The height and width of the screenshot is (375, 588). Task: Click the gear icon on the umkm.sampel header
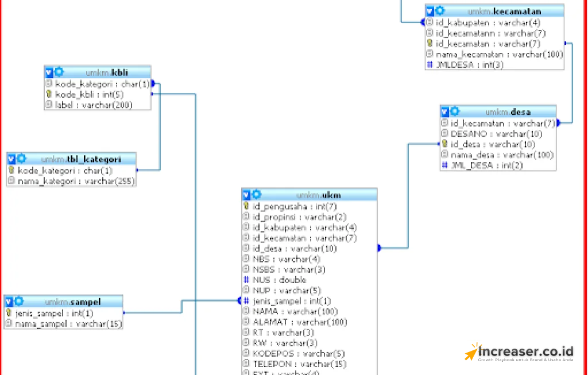click(18, 301)
